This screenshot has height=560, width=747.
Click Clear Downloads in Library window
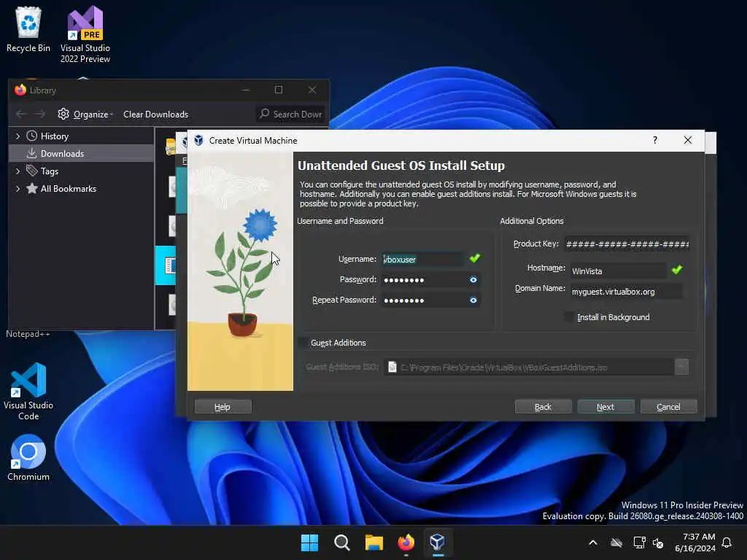click(156, 114)
